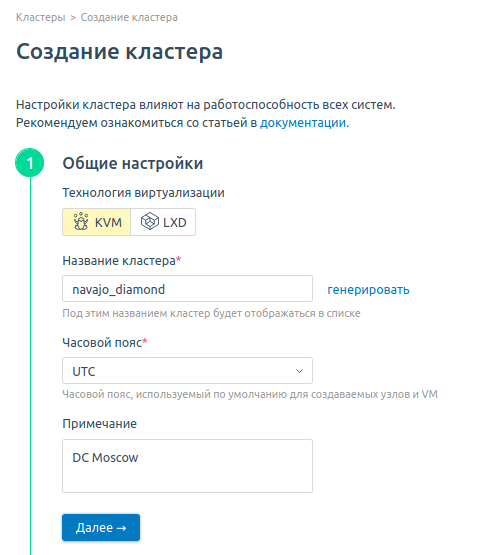
Task: Focus the cluster name field navajo_diamond
Action: 187,289
